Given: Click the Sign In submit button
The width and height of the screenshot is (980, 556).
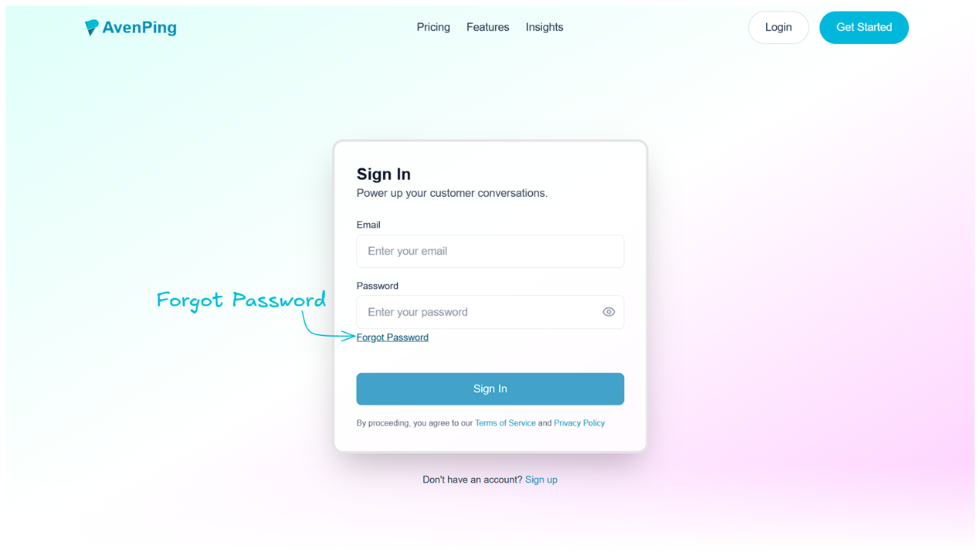Looking at the screenshot, I should tap(490, 388).
